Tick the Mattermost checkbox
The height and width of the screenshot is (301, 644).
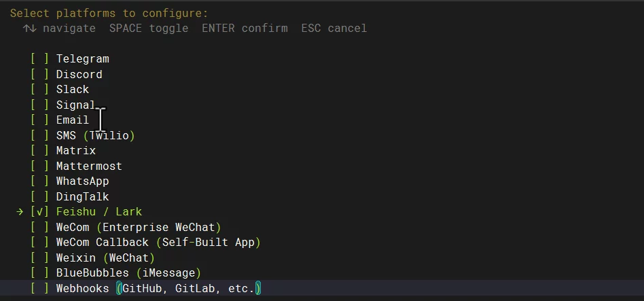point(39,166)
